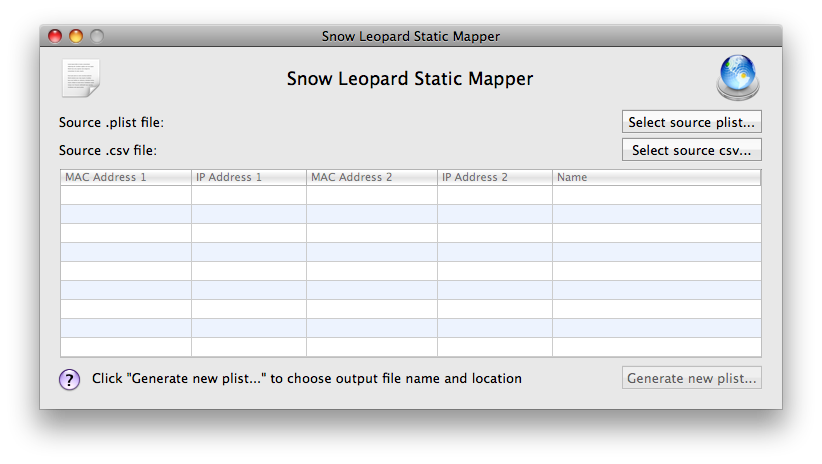Click the window title bar text

click(x=410, y=36)
